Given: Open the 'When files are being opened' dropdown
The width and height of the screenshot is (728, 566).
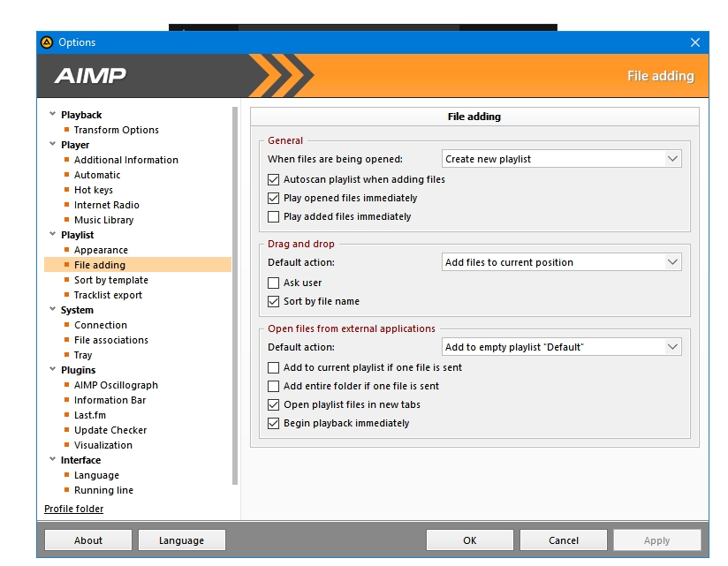Looking at the screenshot, I should pyautogui.click(x=561, y=159).
